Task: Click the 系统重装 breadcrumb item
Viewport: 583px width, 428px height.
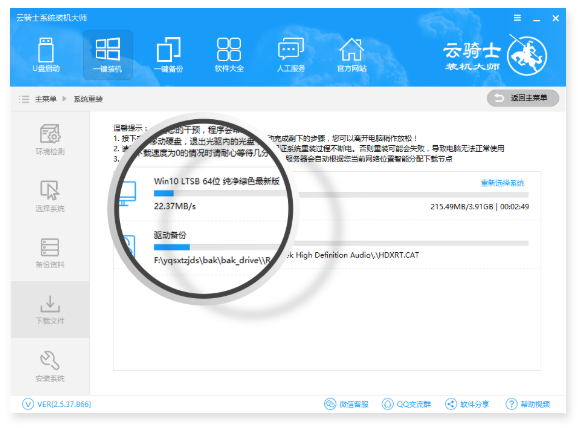Action: coord(88,99)
